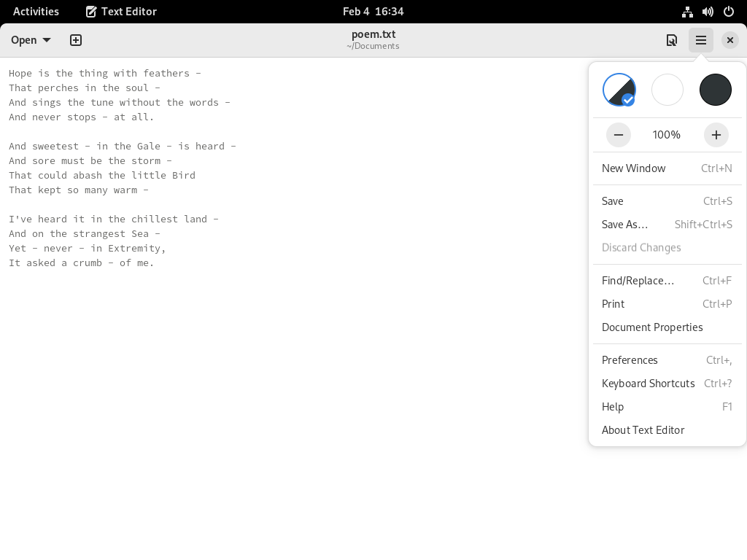This screenshot has width=747, height=560.
Task: Open the Text Editor app menu
Action: pyautogui.click(x=122, y=12)
